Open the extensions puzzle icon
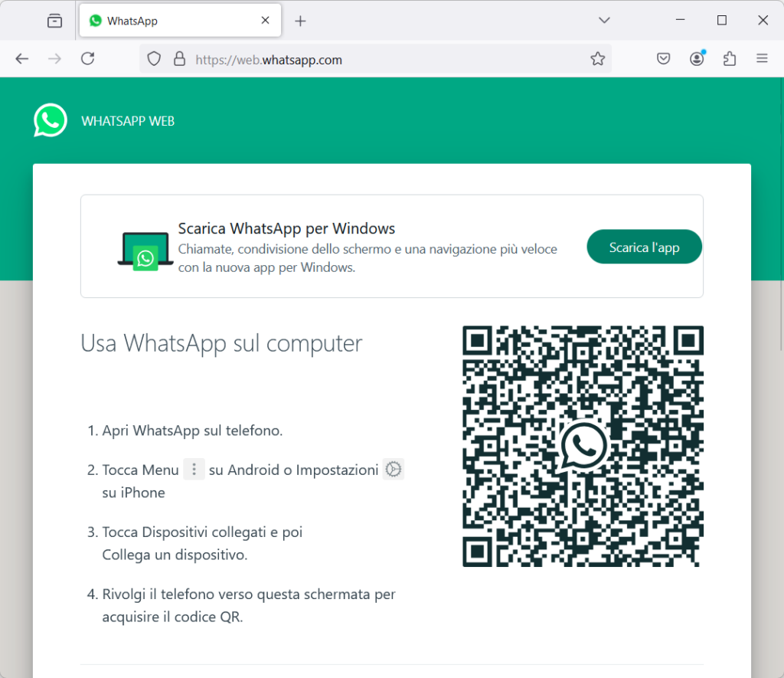This screenshot has width=784, height=678. (x=730, y=59)
